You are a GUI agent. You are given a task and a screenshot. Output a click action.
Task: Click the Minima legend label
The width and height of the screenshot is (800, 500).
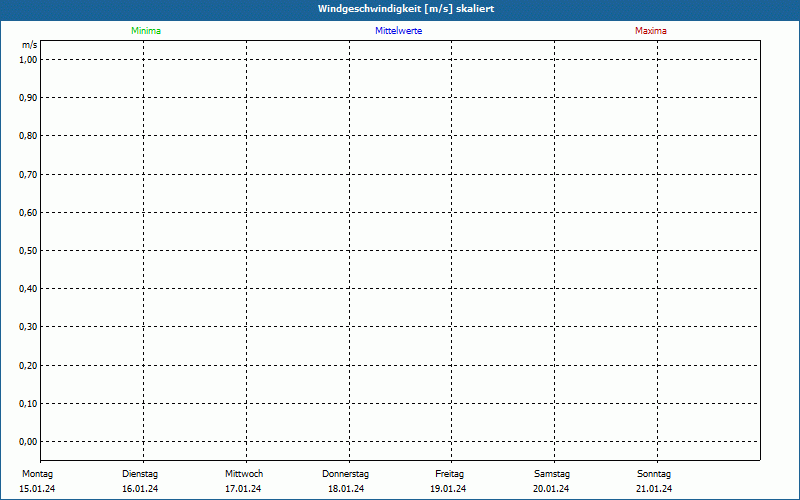coord(146,31)
